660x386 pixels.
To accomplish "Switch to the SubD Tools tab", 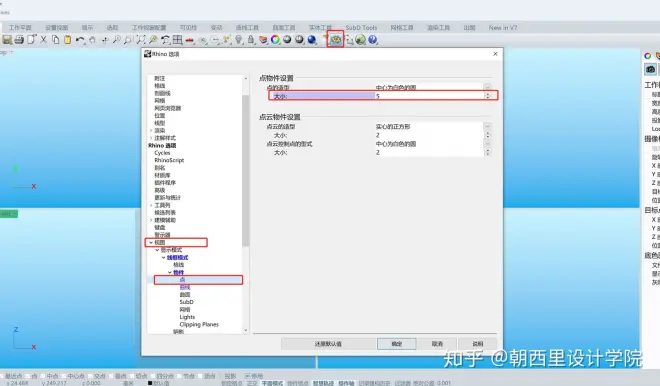I will [361, 27].
